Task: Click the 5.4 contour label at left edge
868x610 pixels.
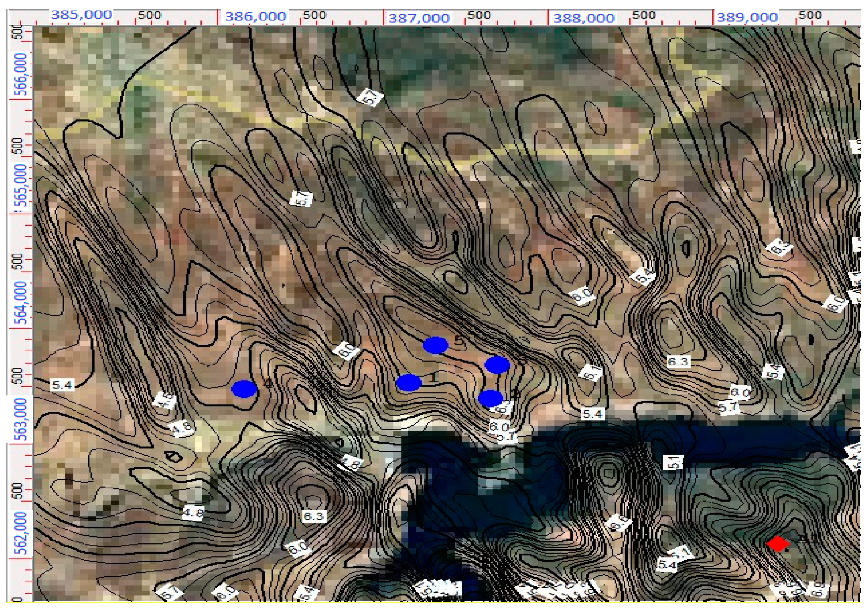Action: coord(62,385)
